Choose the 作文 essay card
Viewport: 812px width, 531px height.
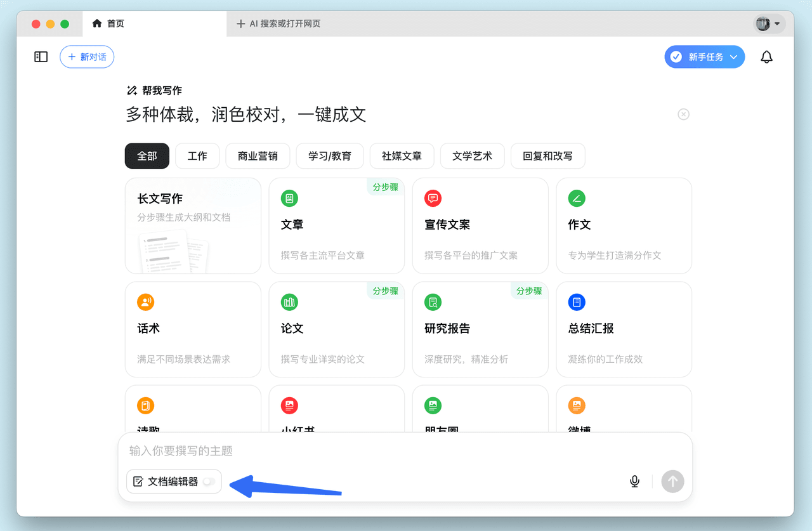tap(624, 225)
